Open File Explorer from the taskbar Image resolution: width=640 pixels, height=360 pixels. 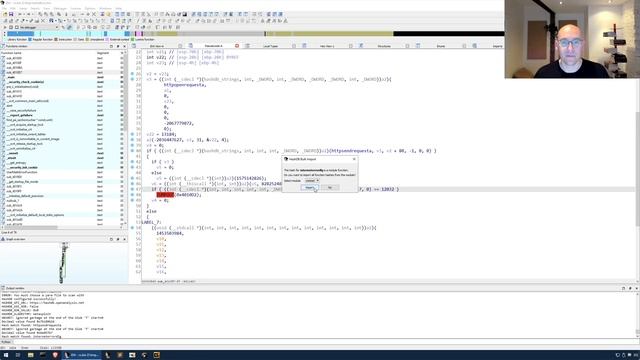point(30,355)
